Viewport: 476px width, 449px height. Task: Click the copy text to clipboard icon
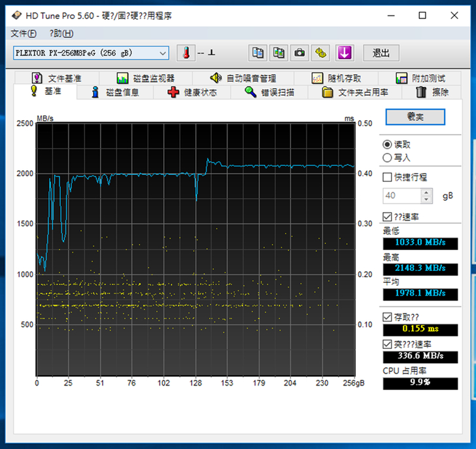[x=258, y=53]
